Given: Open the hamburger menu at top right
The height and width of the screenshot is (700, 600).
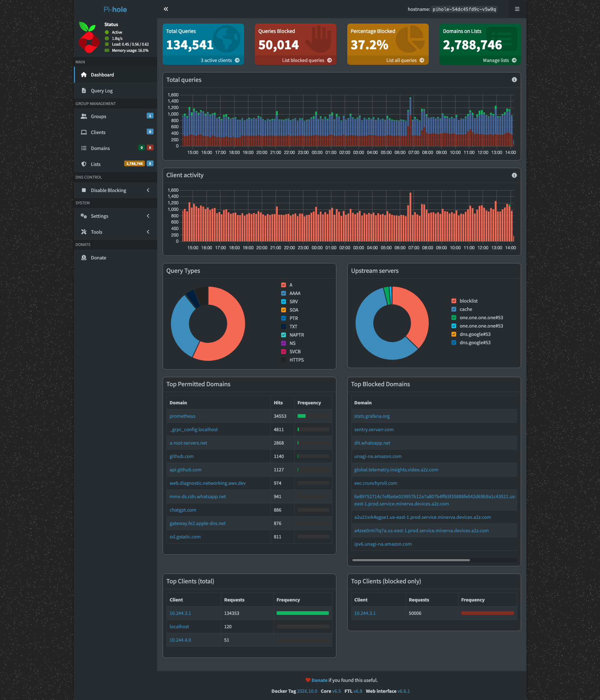Looking at the screenshot, I should 517,9.
